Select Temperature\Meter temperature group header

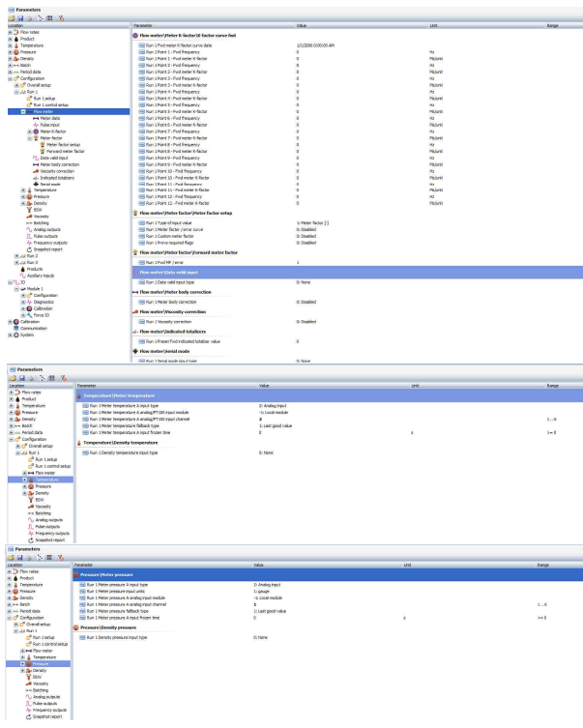tap(330, 395)
